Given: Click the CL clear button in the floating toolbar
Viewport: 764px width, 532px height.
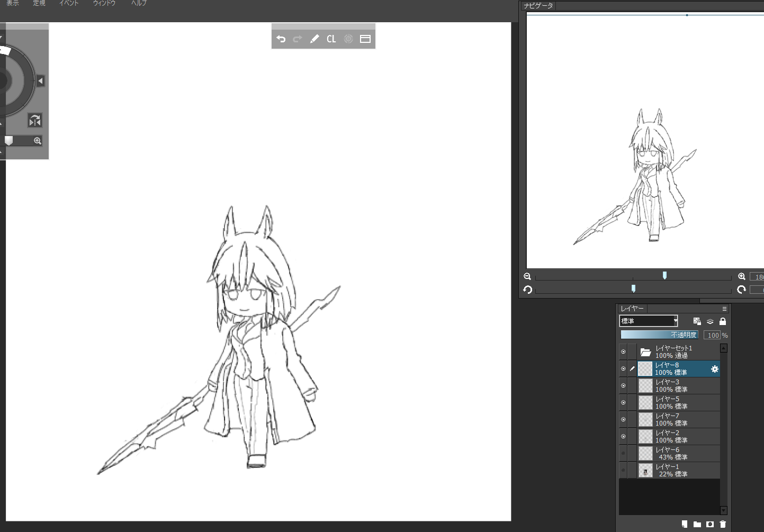Looking at the screenshot, I should pos(331,39).
